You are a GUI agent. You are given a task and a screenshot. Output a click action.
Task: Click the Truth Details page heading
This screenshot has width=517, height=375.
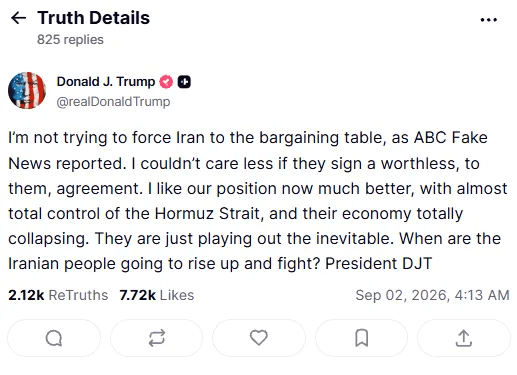[x=94, y=18]
